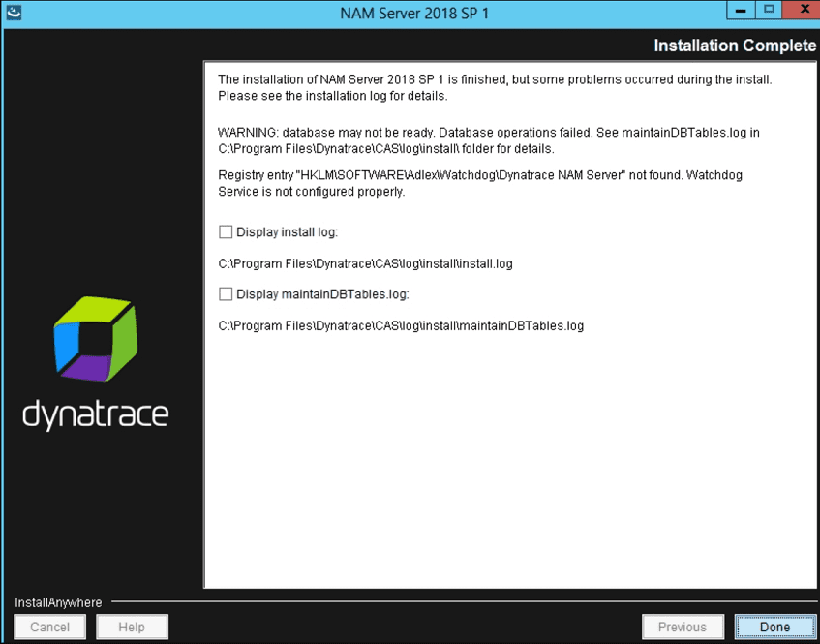Screen dimensions: 820x644
Task: Enable the Display maintainDBTables.log checkbox
Action: click(x=226, y=294)
